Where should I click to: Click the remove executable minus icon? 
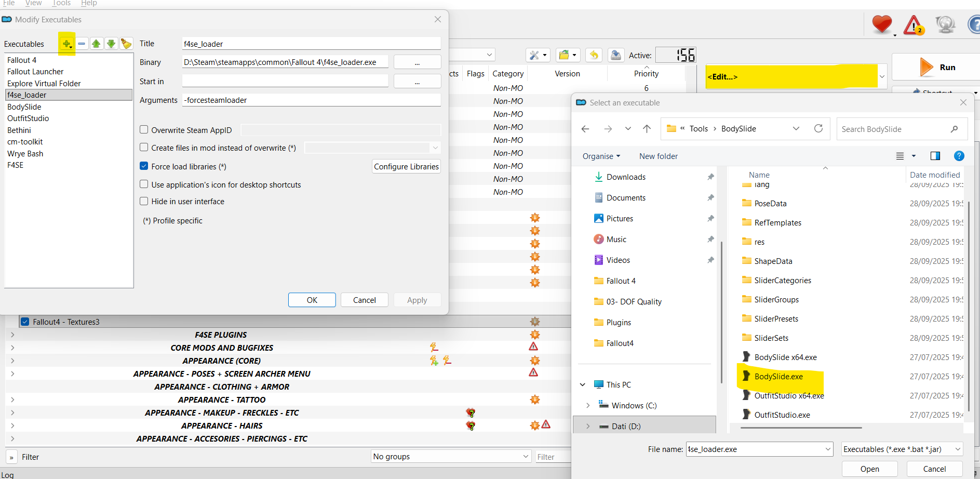tap(82, 44)
